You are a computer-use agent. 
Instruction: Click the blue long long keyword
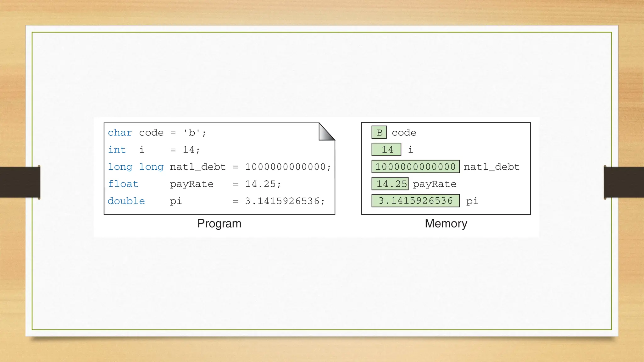[x=136, y=167]
